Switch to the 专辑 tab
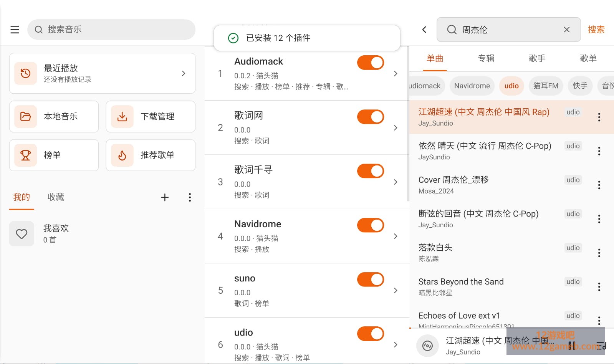This screenshot has height=364, width=614. pos(486,58)
